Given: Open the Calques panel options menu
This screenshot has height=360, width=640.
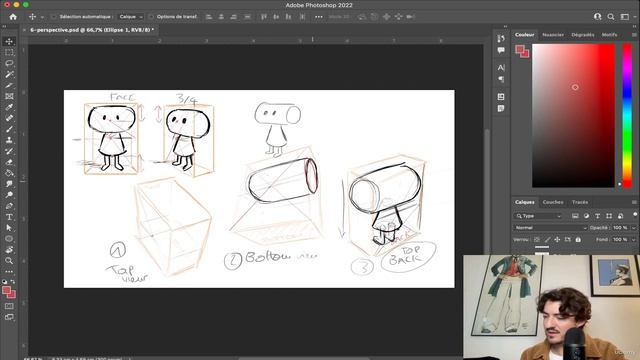Looking at the screenshot, I should tap(634, 202).
